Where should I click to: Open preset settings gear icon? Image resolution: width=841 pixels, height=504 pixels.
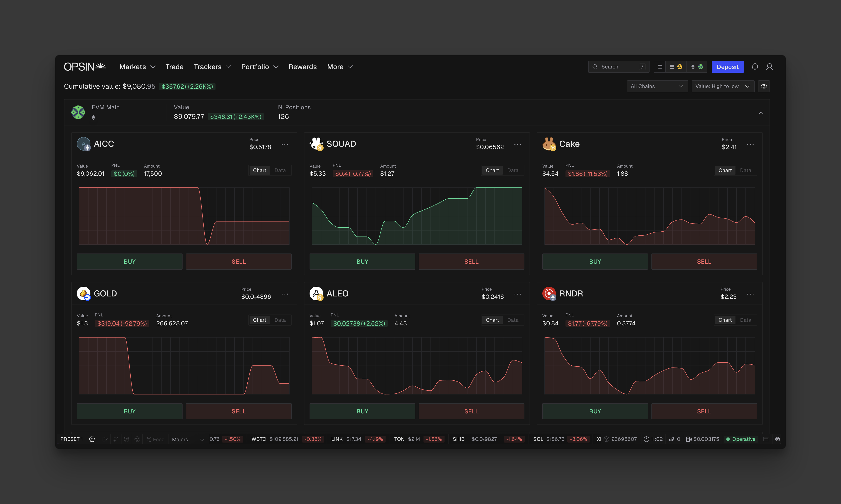click(92, 439)
